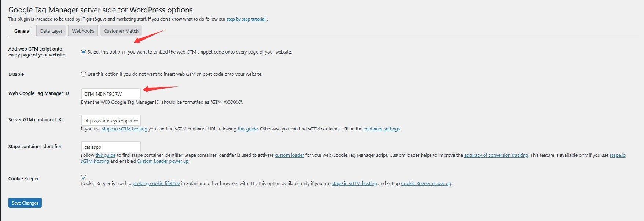This screenshot has width=644, height=221.
Task: Select the Disable GTM snippet radio button
Action: point(84,74)
